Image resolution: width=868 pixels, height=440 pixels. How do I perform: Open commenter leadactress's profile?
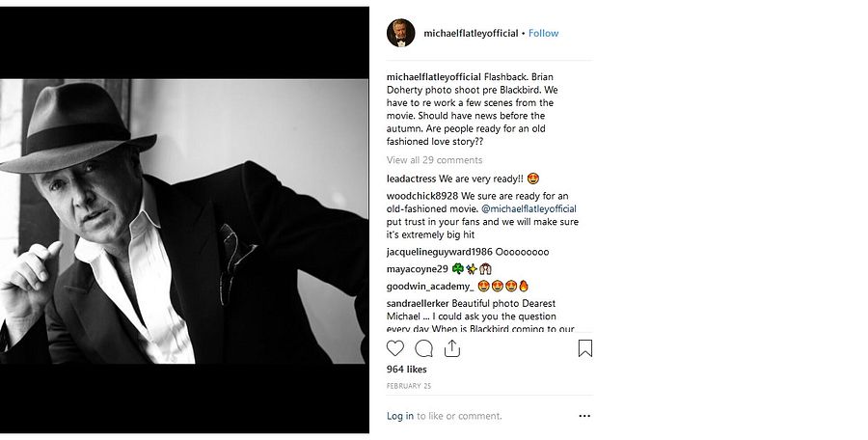coord(411,179)
